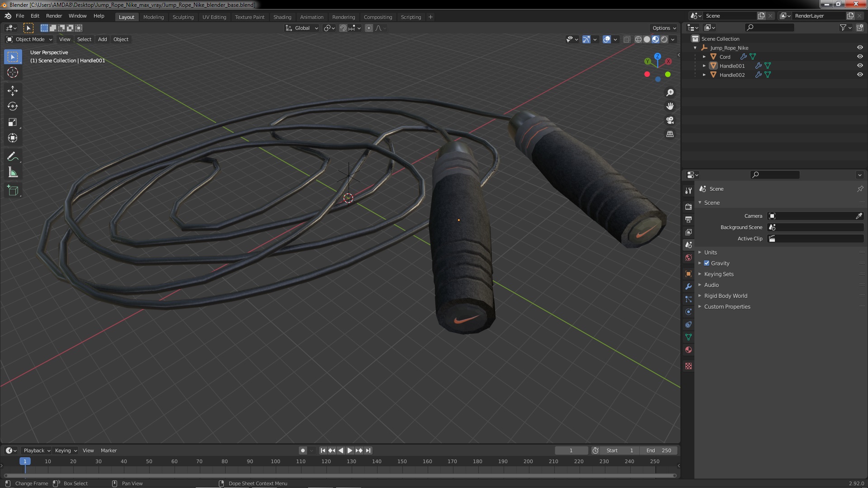Open the Playback dropdown in timeline
Viewport: 868px width, 488px height.
tap(37, 450)
